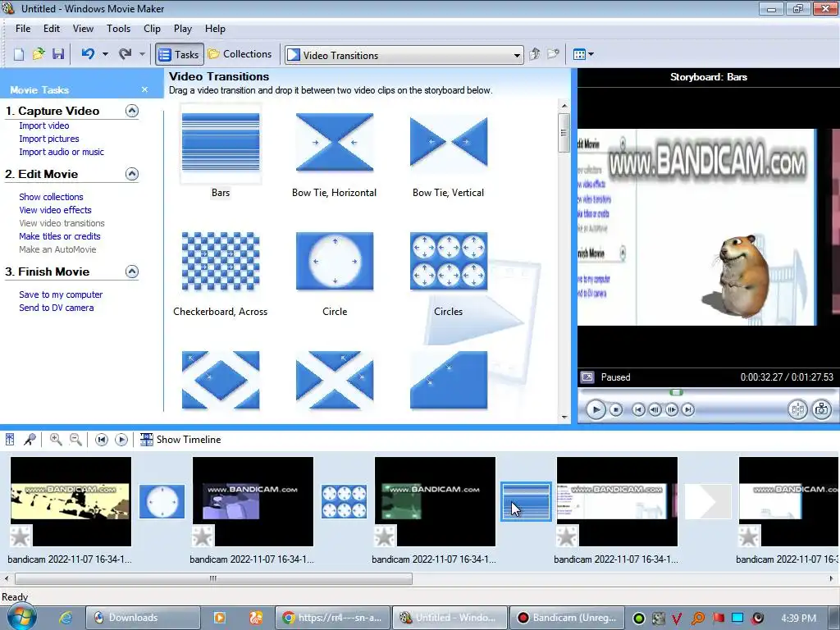The width and height of the screenshot is (840, 630).
Task: Click the Import video link
Action: click(44, 126)
